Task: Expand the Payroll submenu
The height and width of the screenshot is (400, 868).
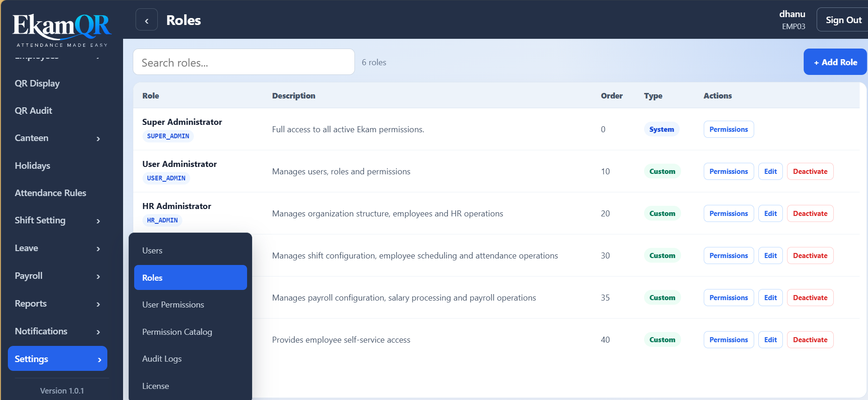Action: (x=57, y=276)
